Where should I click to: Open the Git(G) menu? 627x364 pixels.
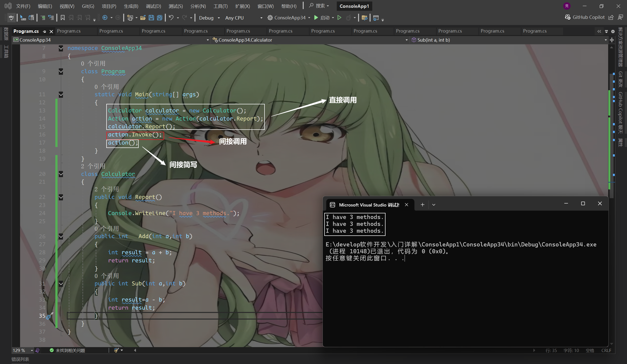coord(88,6)
